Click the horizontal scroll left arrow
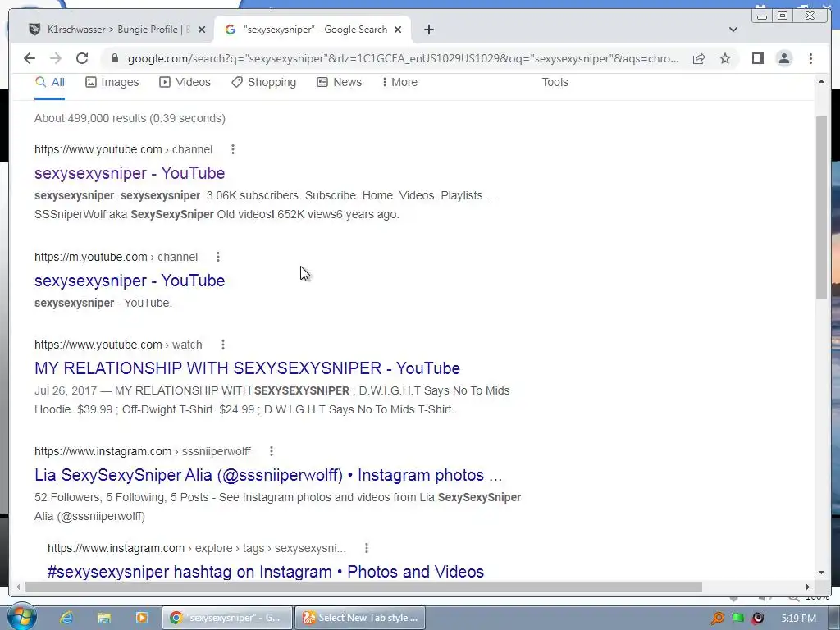Screen dimensions: 840x630 [x=18, y=587]
